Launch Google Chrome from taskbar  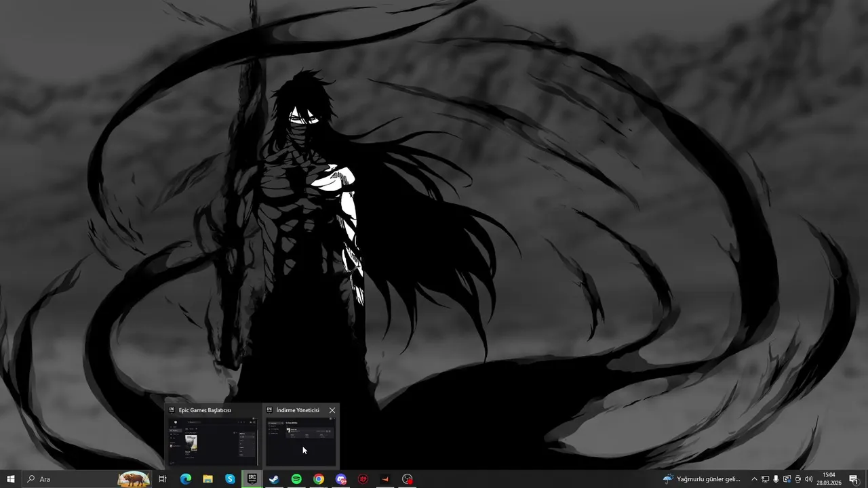point(319,479)
